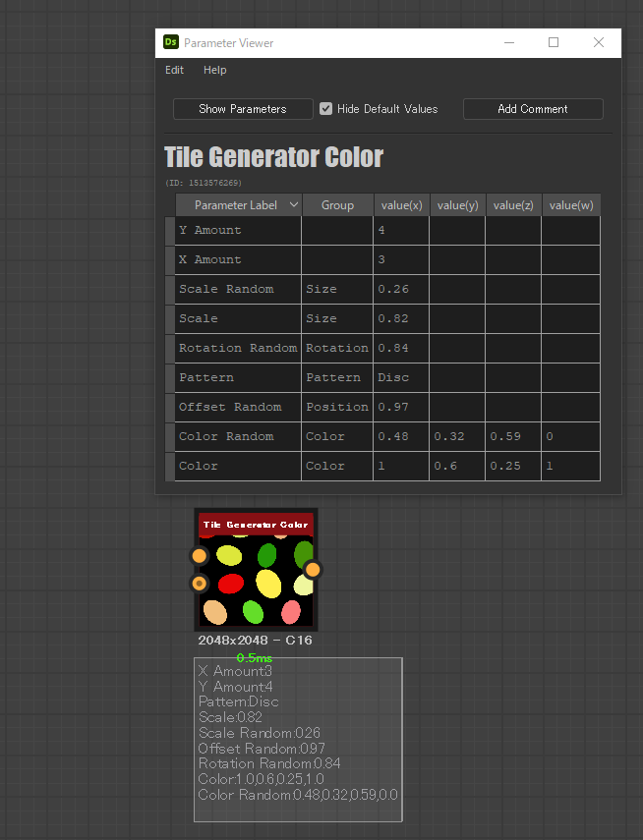The image size is (643, 840).
Task: Select the Y Amount row header handle
Action: (x=170, y=231)
